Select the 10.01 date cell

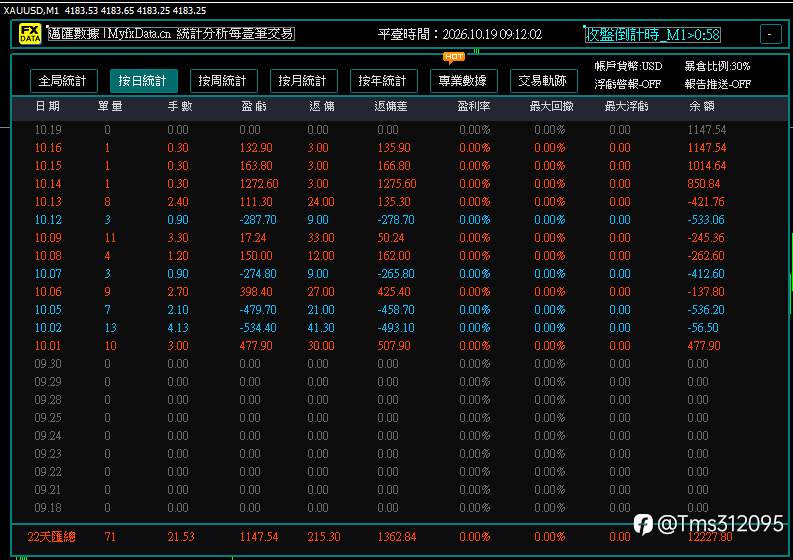coord(48,346)
